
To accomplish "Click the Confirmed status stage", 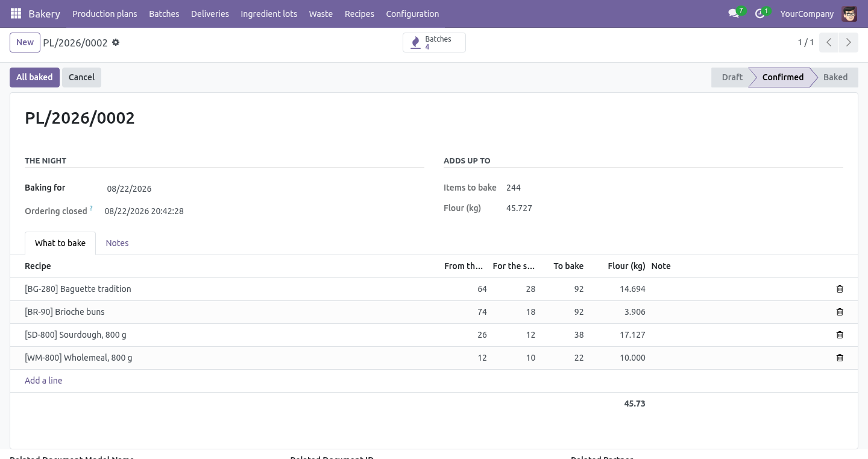I will (x=782, y=77).
